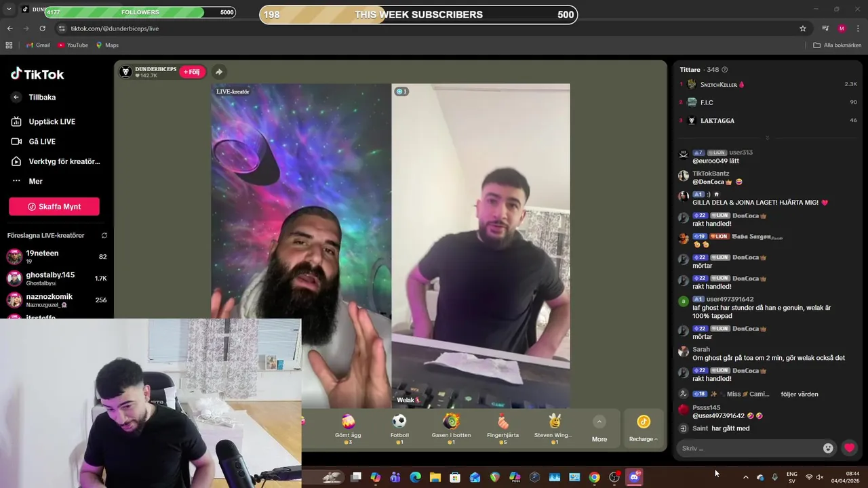Open Discord from the taskbar
This screenshot has width=868, height=488.
(634, 477)
